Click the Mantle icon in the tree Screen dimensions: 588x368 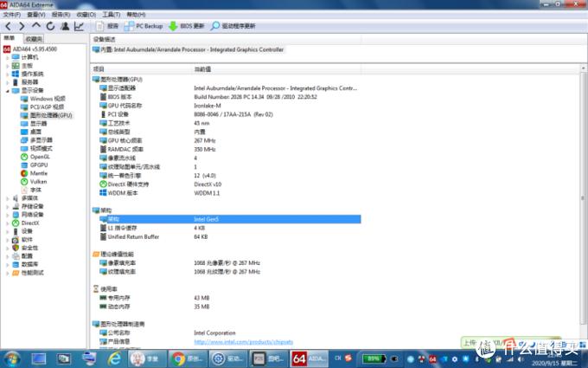[24, 173]
